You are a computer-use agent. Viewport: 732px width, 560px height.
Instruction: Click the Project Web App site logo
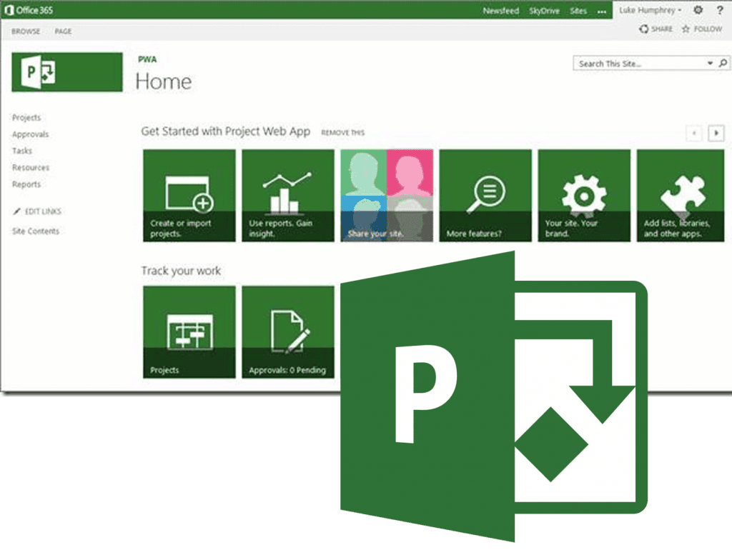tap(67, 72)
